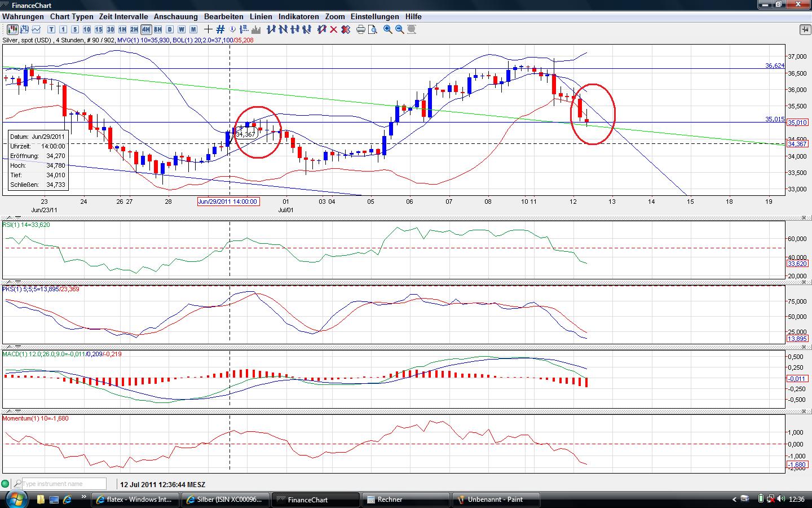Expand the Indikatoren menu
Viewport: 812px width, 508px height.
[x=298, y=17]
